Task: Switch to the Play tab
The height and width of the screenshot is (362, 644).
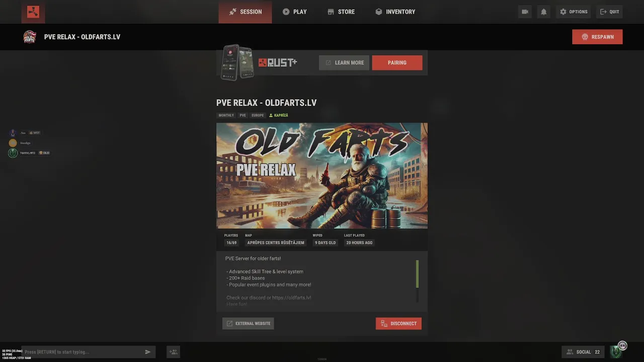Action: [x=294, y=12]
